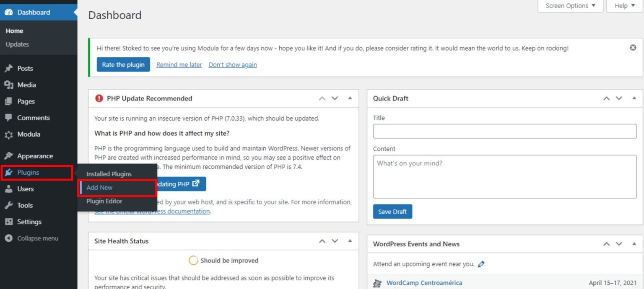644x289 pixels.
Task: Click the Pages icon in sidebar
Action: (9, 101)
